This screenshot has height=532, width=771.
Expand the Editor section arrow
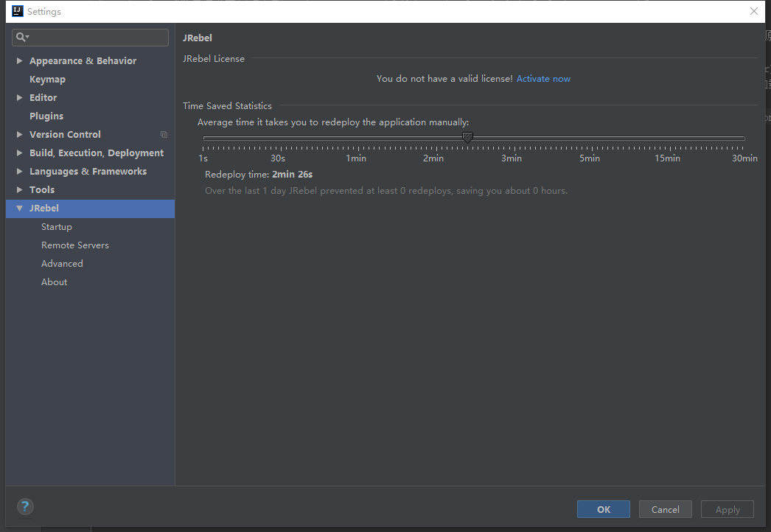pyautogui.click(x=19, y=97)
